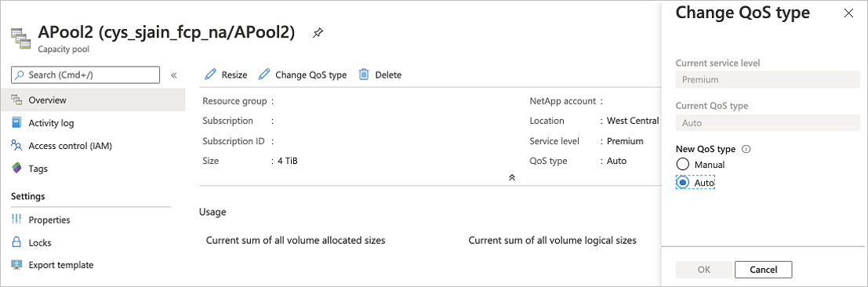The height and width of the screenshot is (287, 868).
Task: Open the Overview menu item
Action: coord(93,100)
